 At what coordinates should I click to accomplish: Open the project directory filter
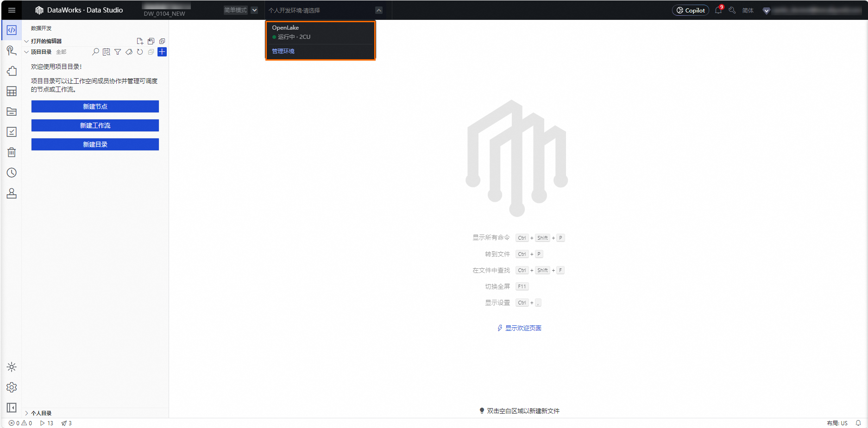118,52
